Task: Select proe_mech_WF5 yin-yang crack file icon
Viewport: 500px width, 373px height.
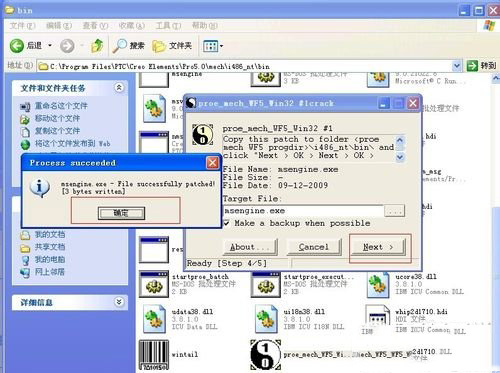Action: (265, 355)
